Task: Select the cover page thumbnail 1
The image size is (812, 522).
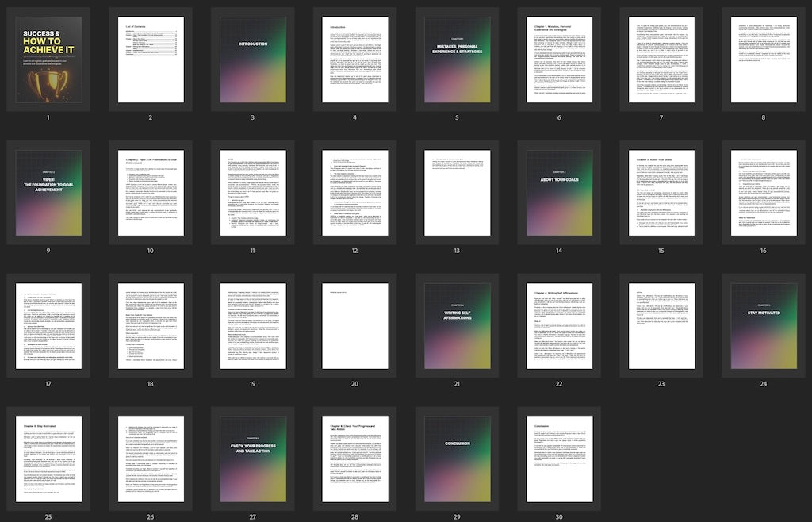Action: point(48,59)
